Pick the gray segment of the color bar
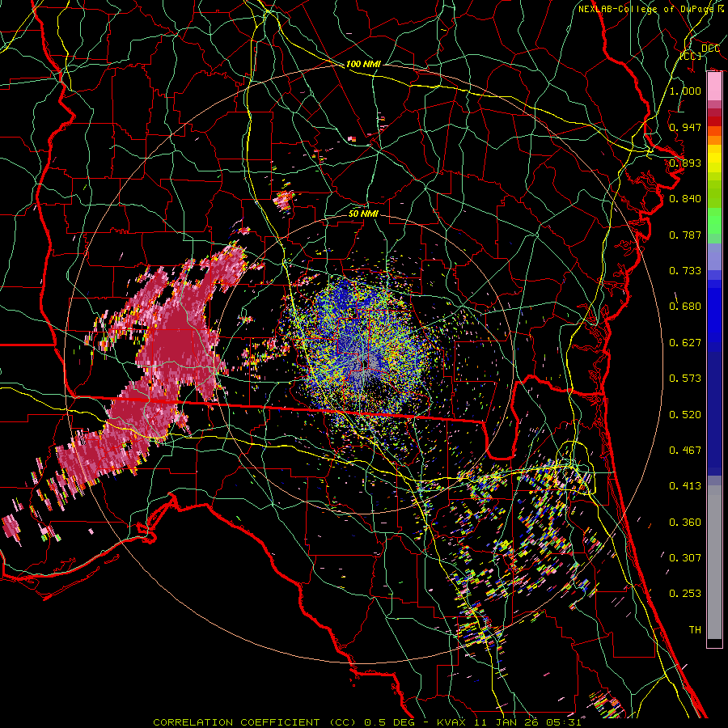Viewport: 728px width, 728px height. click(714, 562)
